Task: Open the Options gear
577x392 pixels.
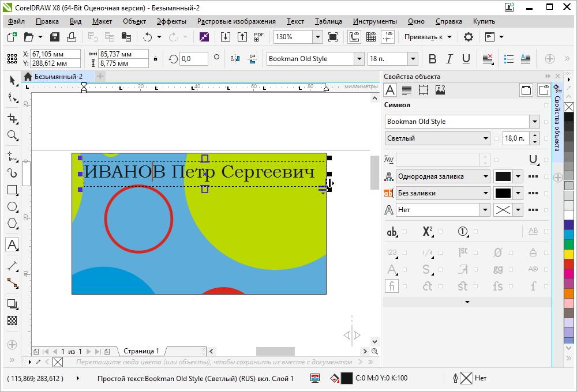Action: 469,37
